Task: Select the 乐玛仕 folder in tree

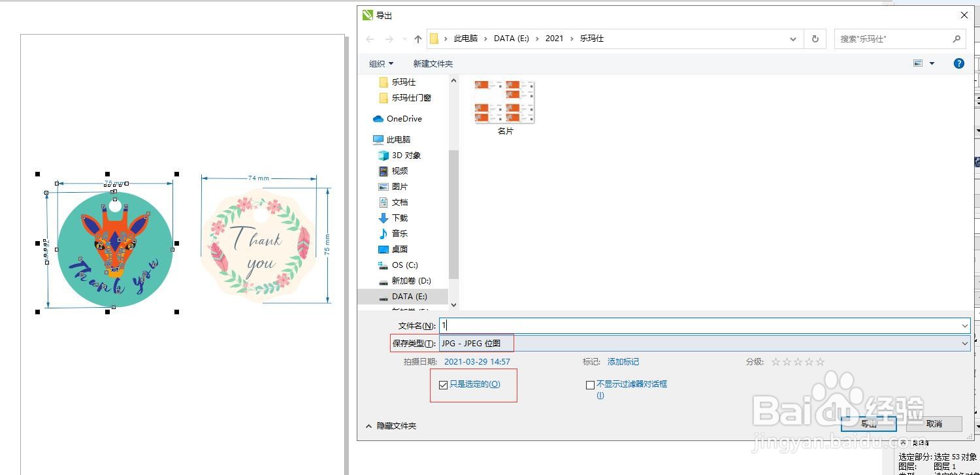Action: (x=397, y=82)
